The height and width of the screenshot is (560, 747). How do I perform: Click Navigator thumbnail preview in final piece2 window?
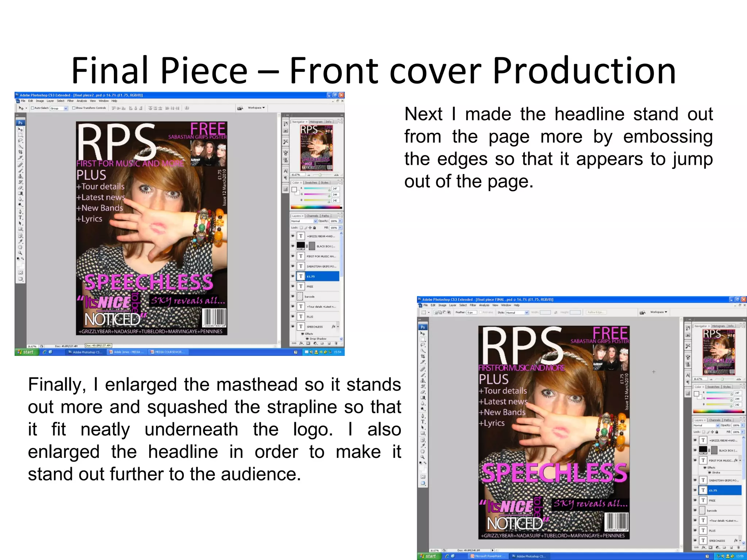pos(317,148)
